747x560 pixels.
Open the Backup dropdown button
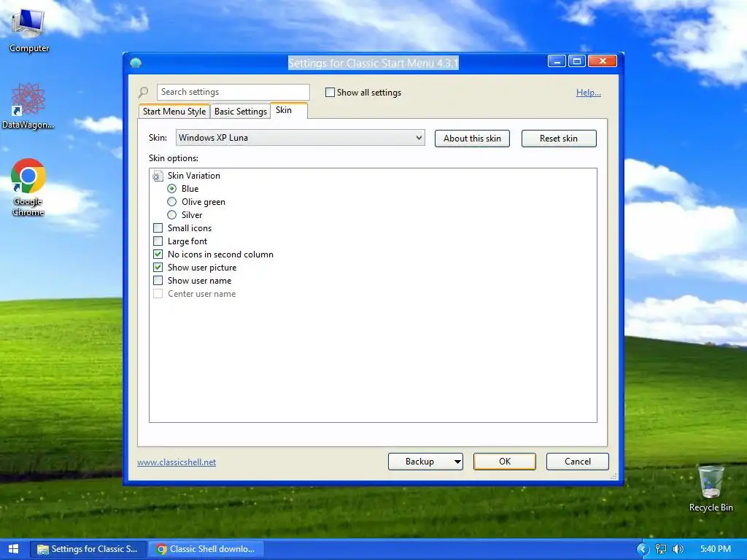coord(425,462)
